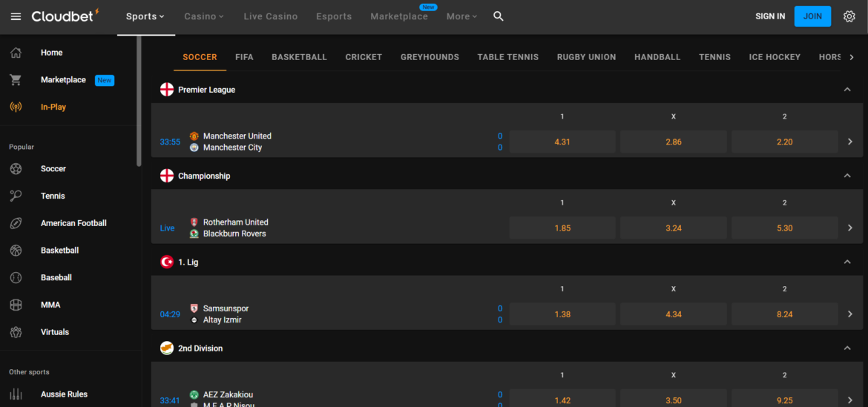Click the Home house icon
Screen dimensions: 868x407
[x=16, y=53]
